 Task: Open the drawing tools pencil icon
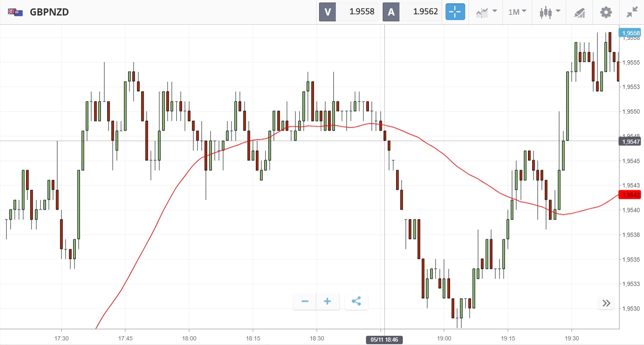579,13
